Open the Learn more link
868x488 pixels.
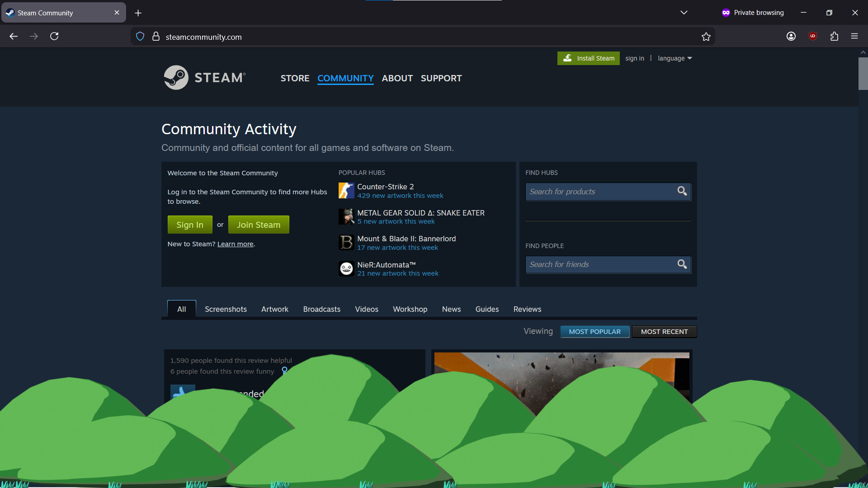point(235,244)
